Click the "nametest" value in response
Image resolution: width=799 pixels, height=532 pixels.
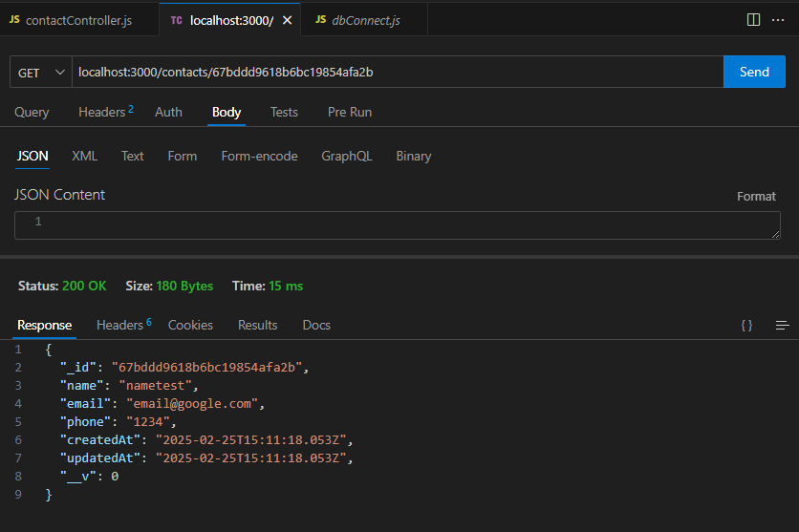coord(156,385)
